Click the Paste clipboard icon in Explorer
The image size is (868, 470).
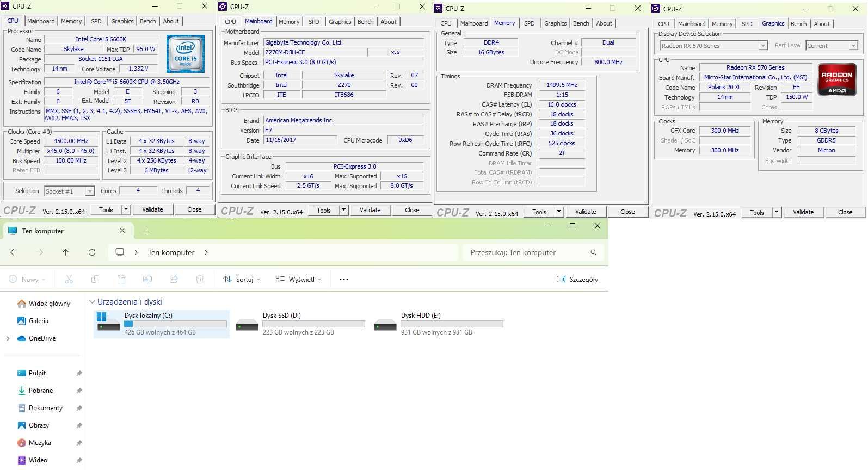pos(121,279)
